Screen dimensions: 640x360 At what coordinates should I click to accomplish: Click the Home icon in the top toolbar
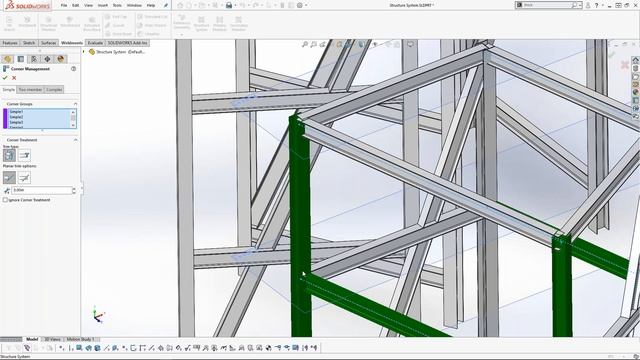click(x=180, y=5)
